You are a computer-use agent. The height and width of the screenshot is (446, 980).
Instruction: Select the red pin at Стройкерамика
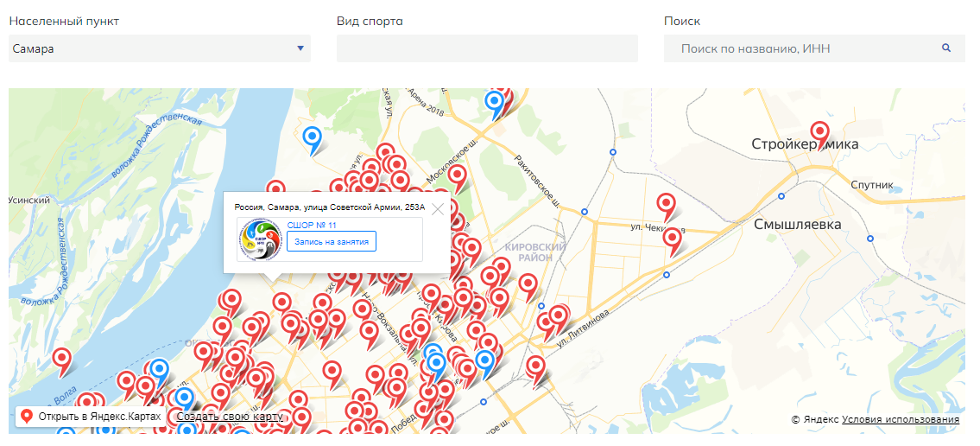pyautogui.click(x=819, y=132)
